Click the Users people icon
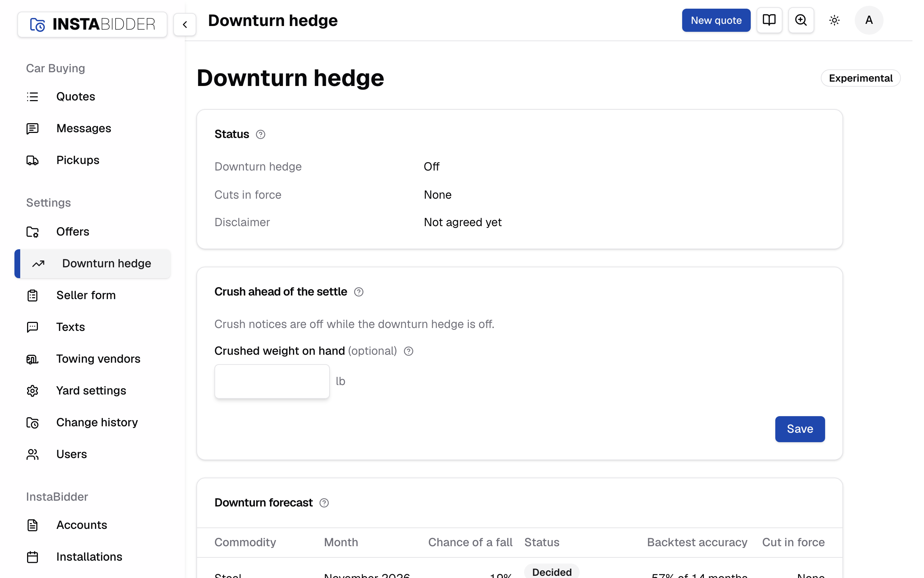The height and width of the screenshot is (578, 924). pos(32,454)
